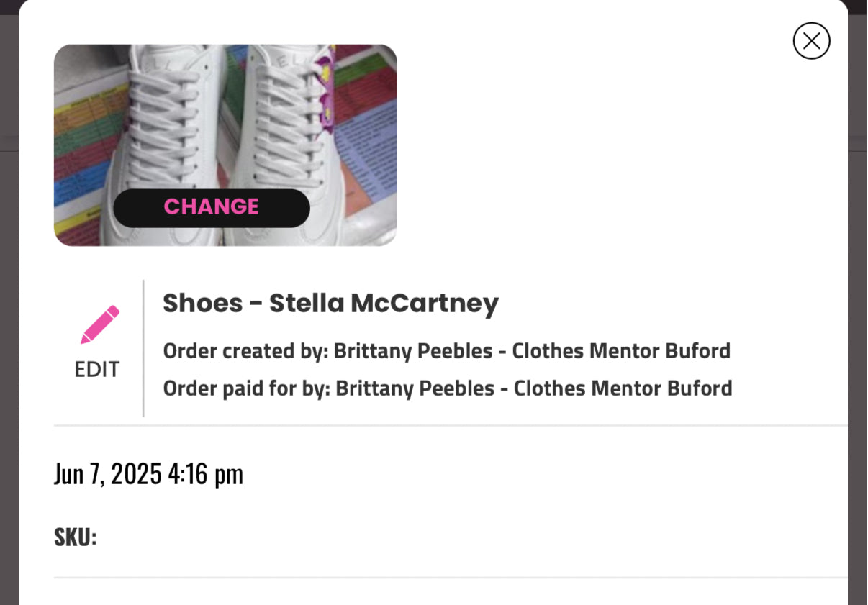This screenshot has width=868, height=605.
Task: Click dimmed backdrop right of the dialog
Action: click(857, 324)
